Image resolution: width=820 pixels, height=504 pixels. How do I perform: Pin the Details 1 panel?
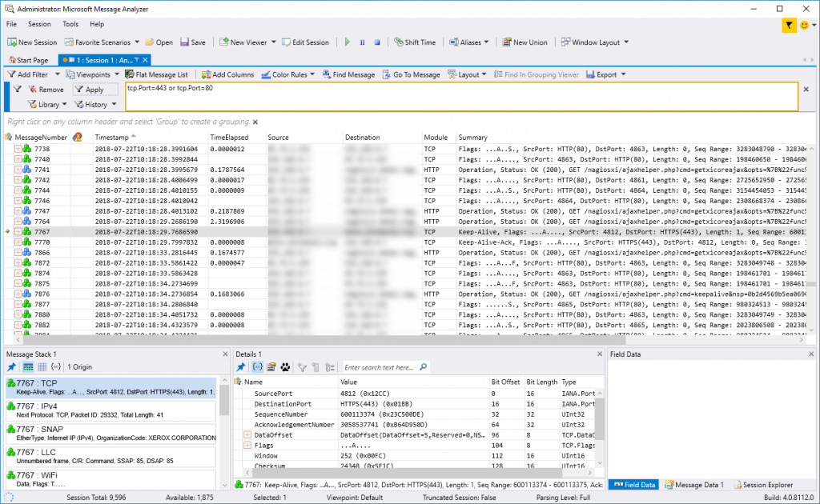tap(241, 367)
